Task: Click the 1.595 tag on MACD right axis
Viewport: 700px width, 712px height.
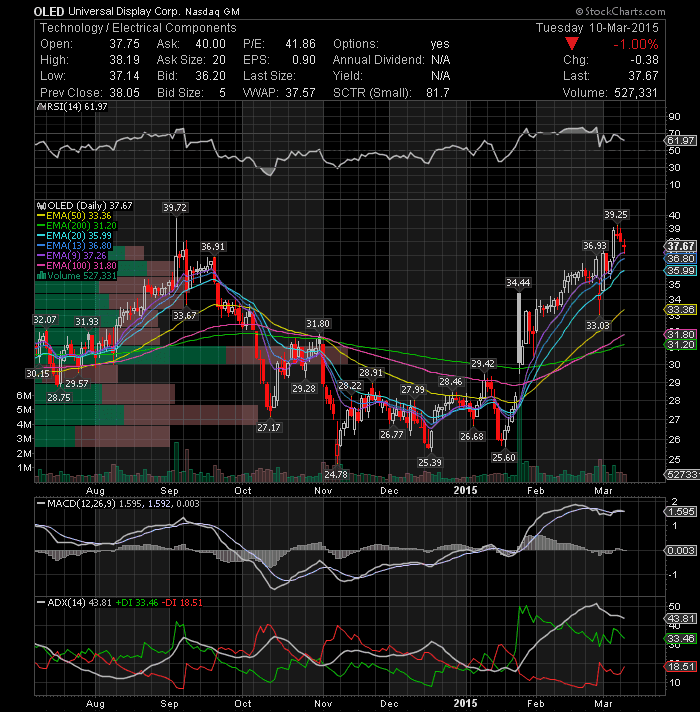Action: click(681, 512)
